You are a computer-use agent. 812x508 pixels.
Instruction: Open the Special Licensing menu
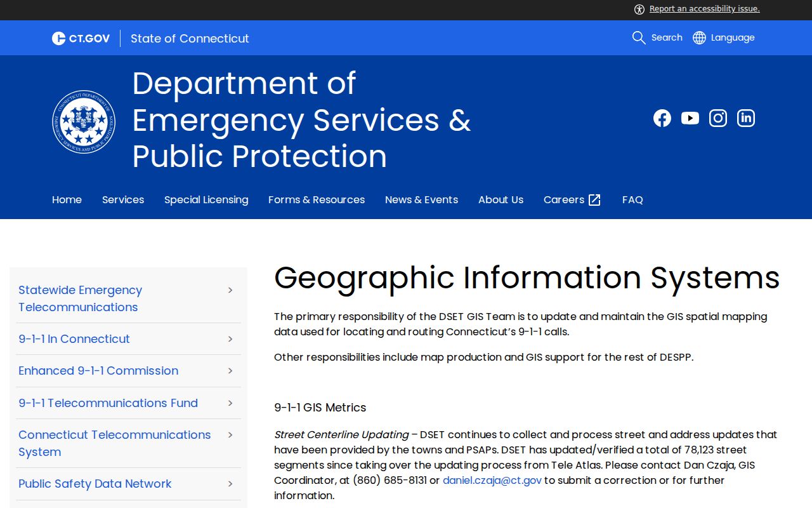pyautogui.click(x=206, y=200)
